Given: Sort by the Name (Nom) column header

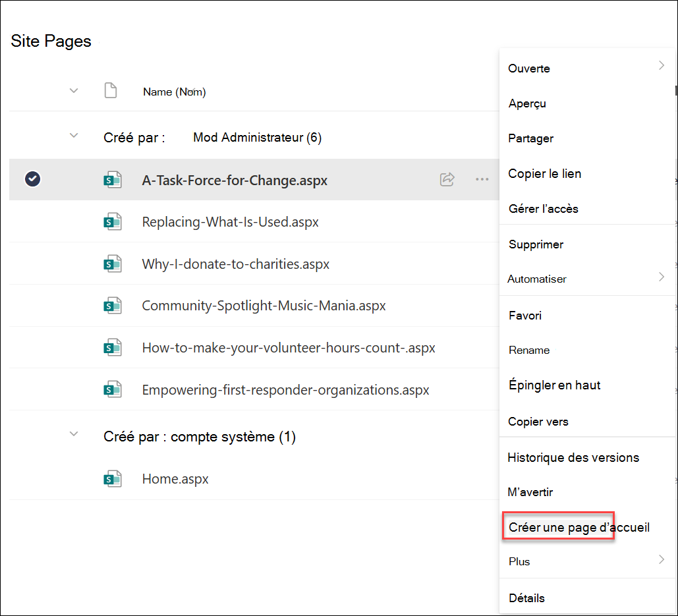Looking at the screenshot, I should (x=174, y=92).
